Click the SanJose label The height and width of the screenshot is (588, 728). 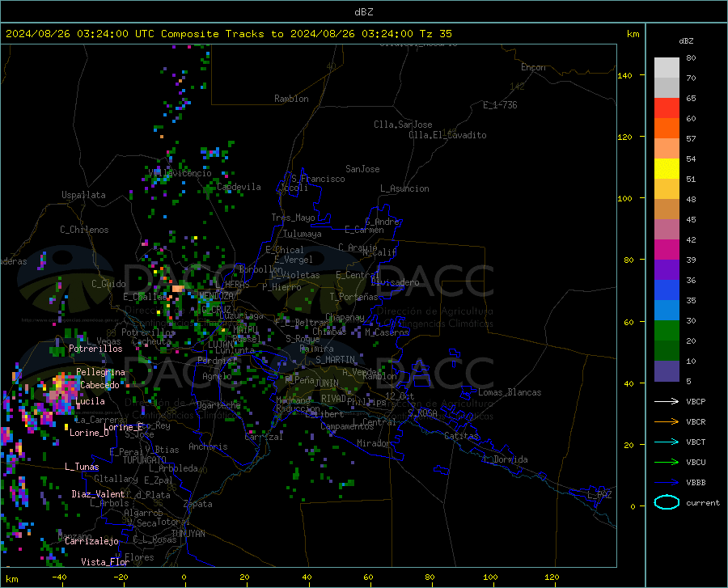[x=362, y=169]
